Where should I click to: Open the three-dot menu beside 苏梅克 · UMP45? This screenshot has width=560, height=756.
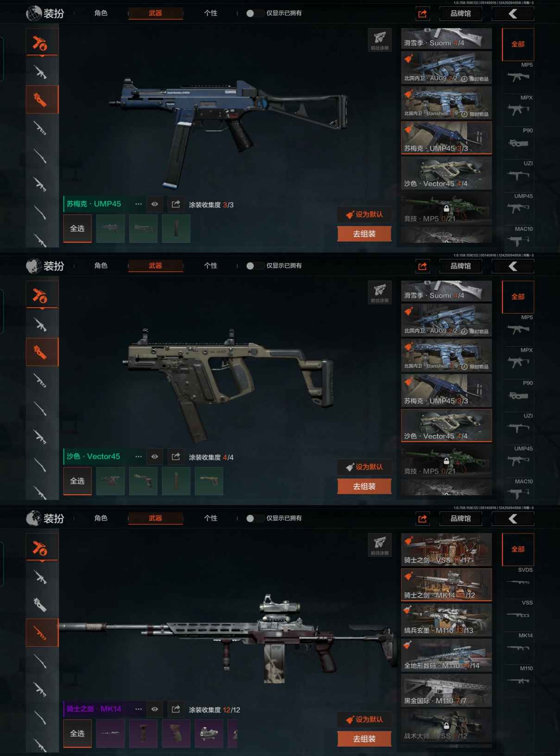click(x=138, y=204)
